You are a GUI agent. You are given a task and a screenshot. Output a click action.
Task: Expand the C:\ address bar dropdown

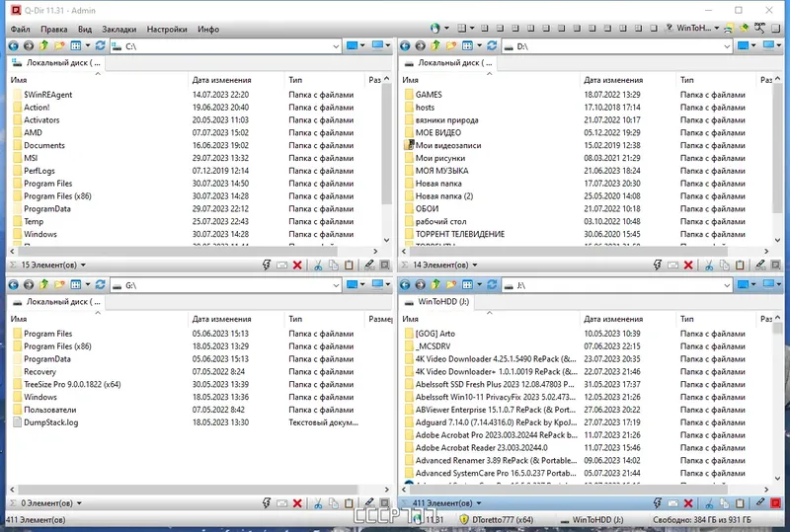pyautogui.click(x=336, y=46)
